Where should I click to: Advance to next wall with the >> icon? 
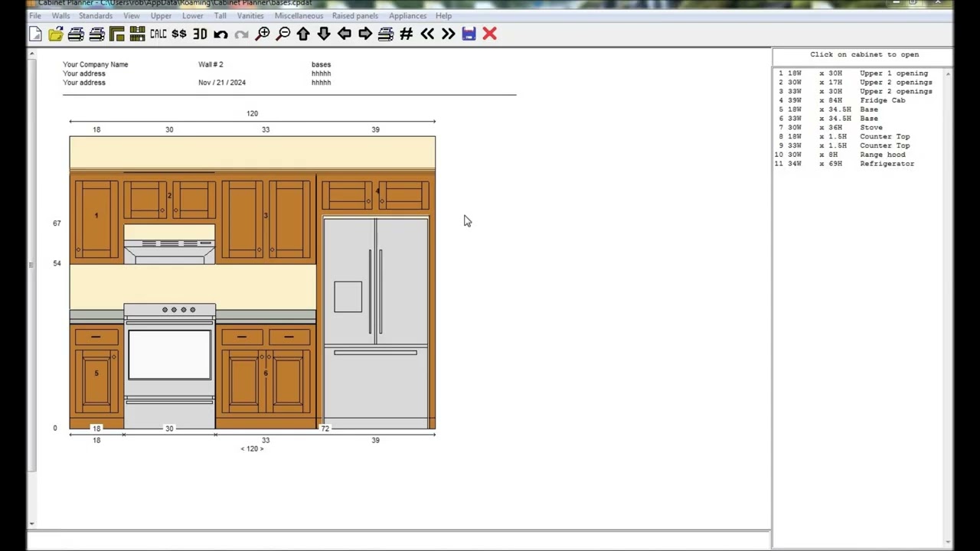(x=447, y=33)
